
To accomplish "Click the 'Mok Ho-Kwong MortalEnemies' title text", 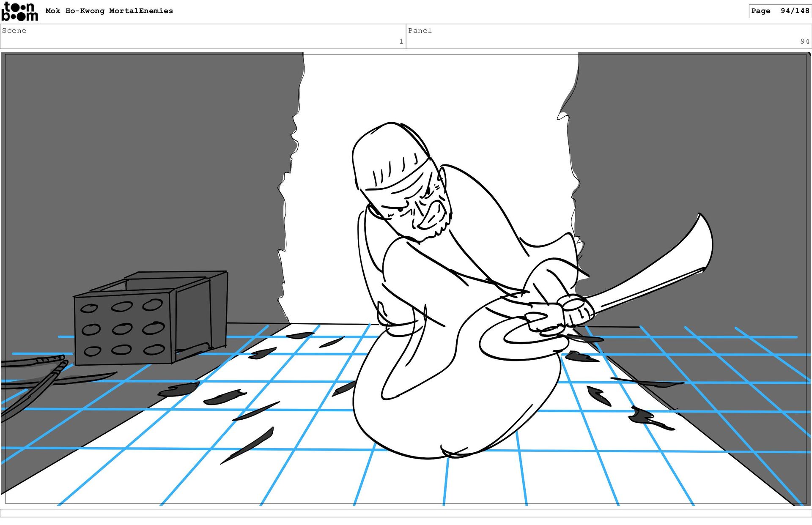I will tap(109, 11).
